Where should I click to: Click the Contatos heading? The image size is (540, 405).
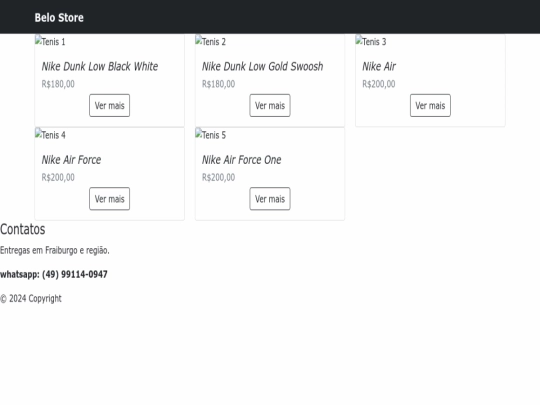coord(23,229)
